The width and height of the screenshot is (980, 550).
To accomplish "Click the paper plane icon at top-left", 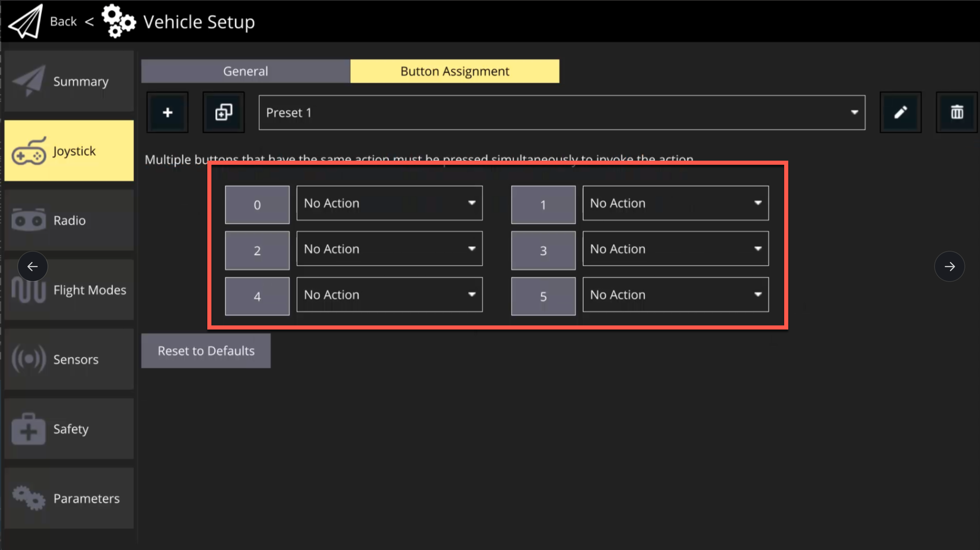I will pos(25,21).
